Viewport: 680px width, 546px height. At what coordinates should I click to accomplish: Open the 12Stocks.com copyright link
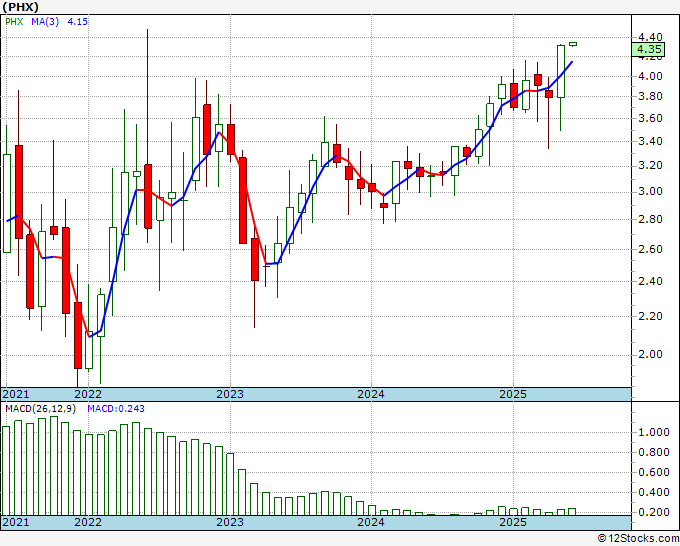coord(638,539)
